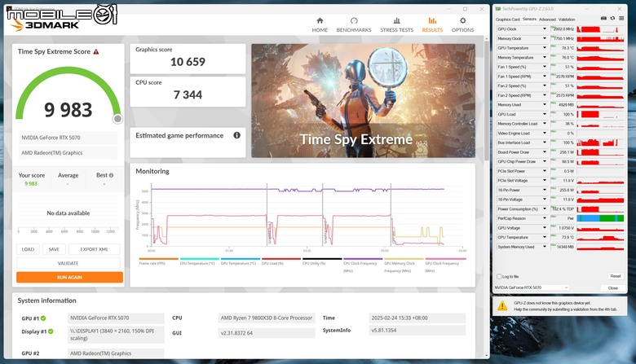Click the CPU Temperature legend color bar
Viewport: 636px width, 364px height.
200,259
